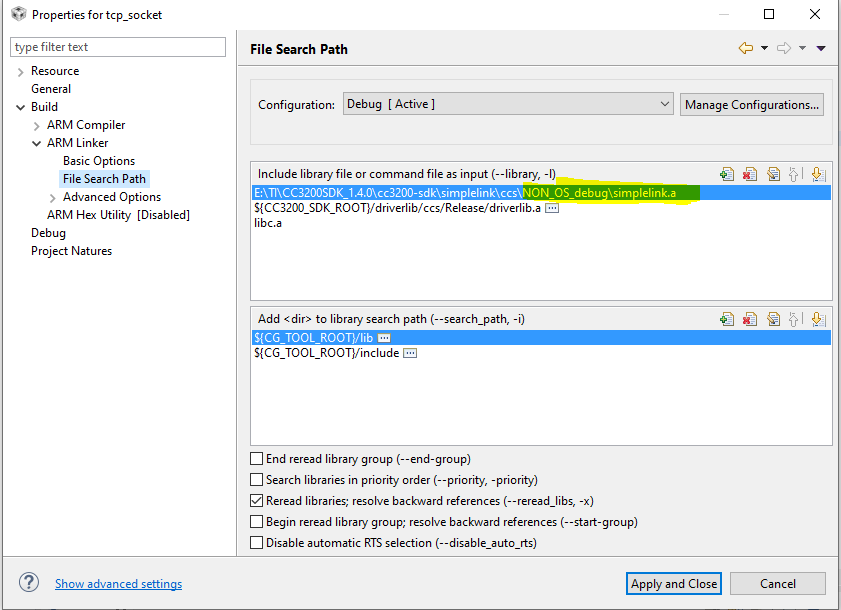Edit selected library search path entry
This screenshot has width=841, height=610.
773,319
